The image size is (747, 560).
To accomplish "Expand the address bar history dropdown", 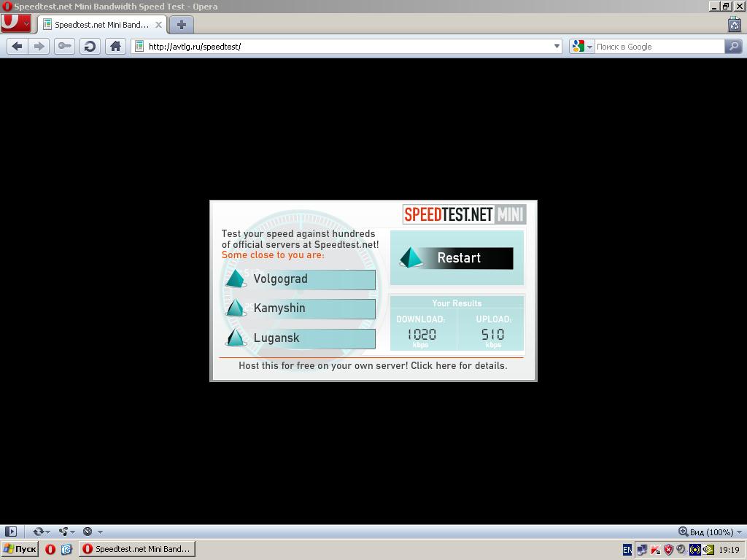I will (557, 46).
